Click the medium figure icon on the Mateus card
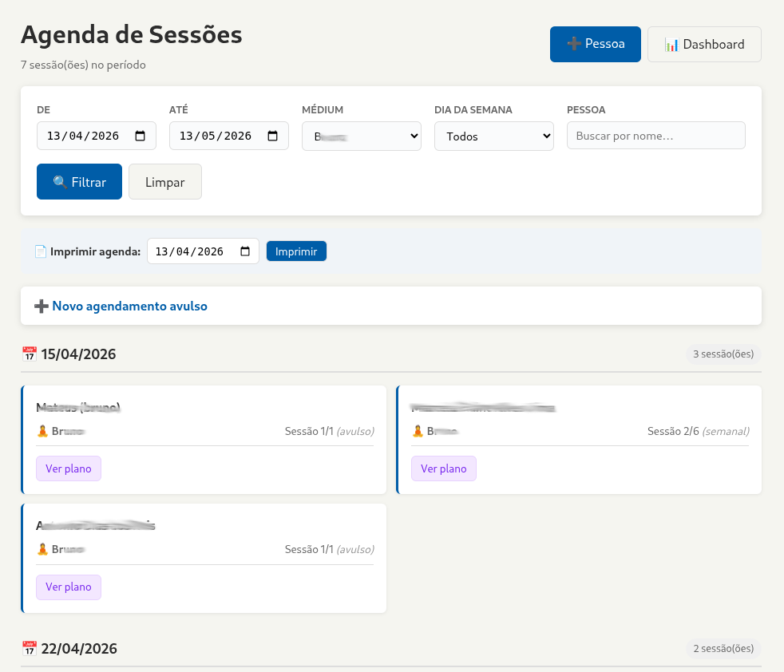Screen dimensions: 784x672 (x=42, y=431)
